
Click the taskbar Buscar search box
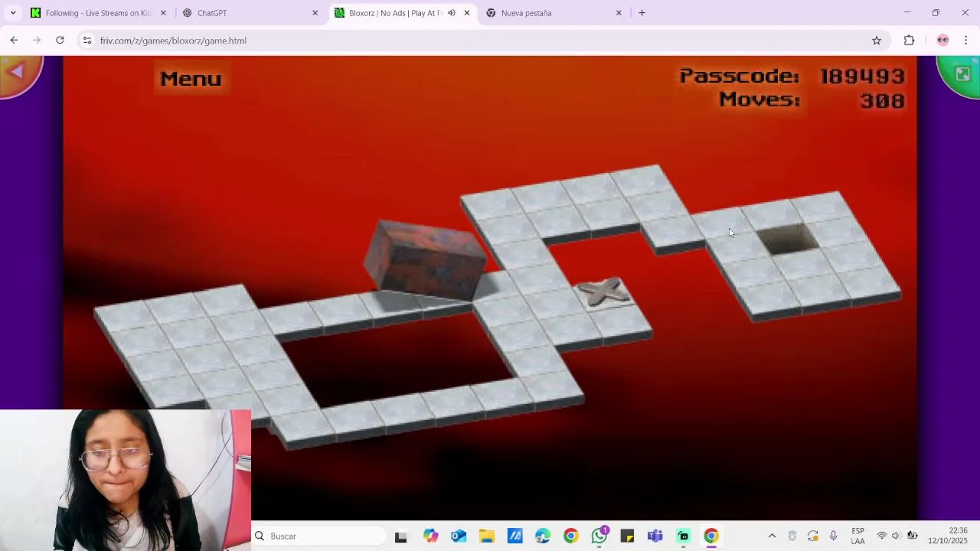point(319,536)
